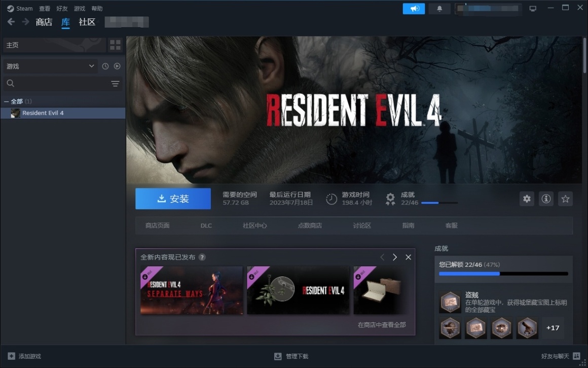This screenshot has height=368, width=588.
Task: Open the 查看 menu
Action: [45, 8]
